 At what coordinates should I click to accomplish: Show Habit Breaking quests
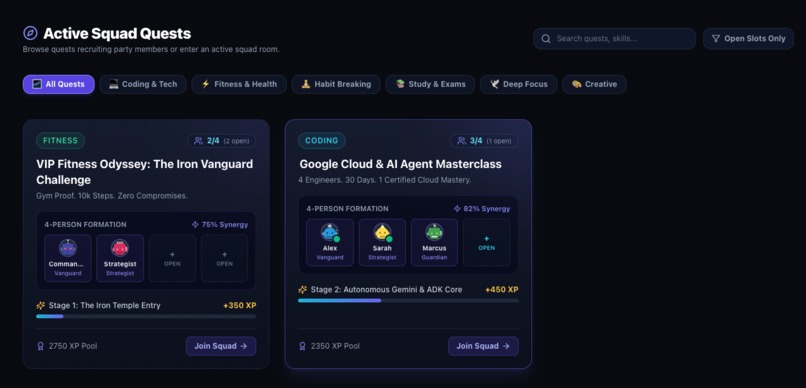point(336,84)
